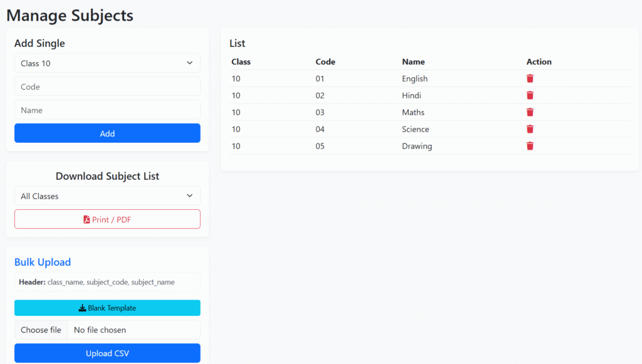642x364 pixels.
Task: Focus the Name input field
Action: [107, 110]
